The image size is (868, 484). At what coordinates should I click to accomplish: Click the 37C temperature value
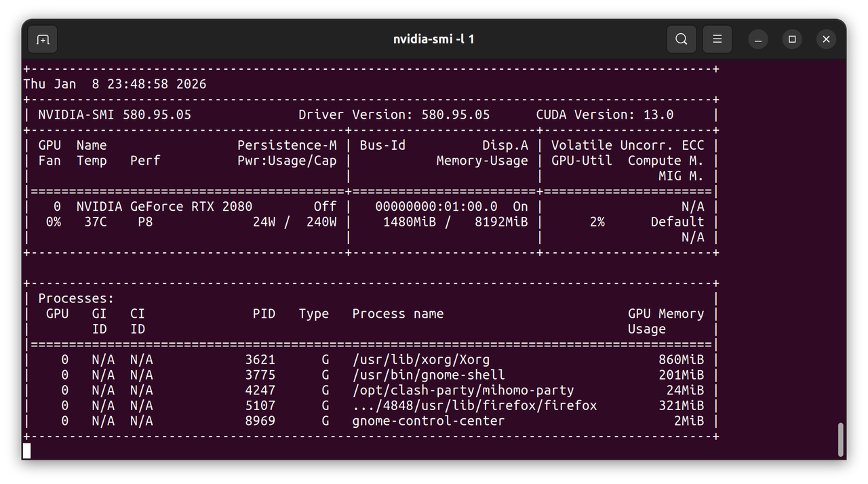(x=96, y=222)
